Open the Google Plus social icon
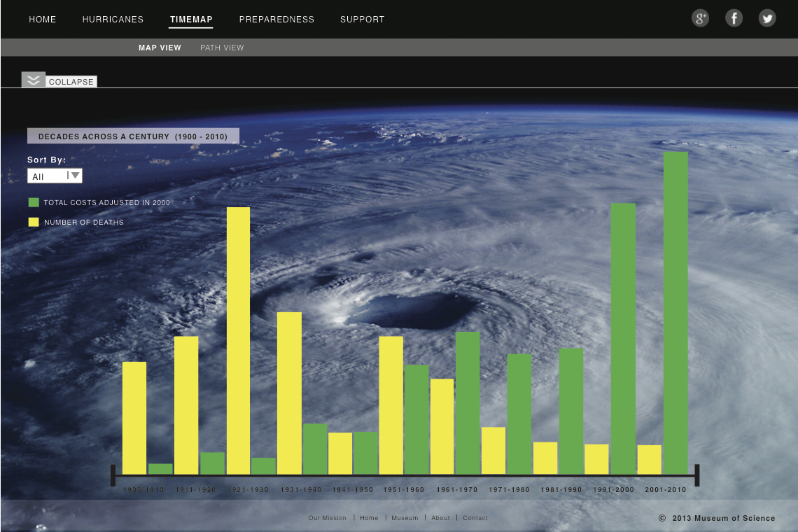The height and width of the screenshot is (532, 798). coord(700,19)
